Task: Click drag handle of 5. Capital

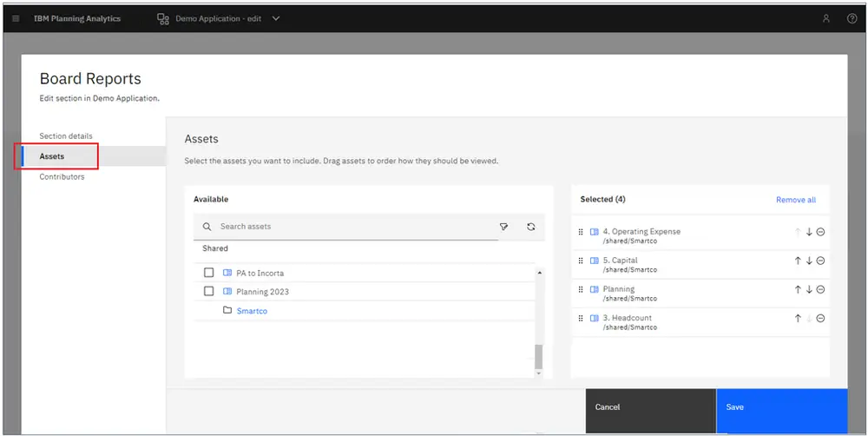Action: click(580, 261)
